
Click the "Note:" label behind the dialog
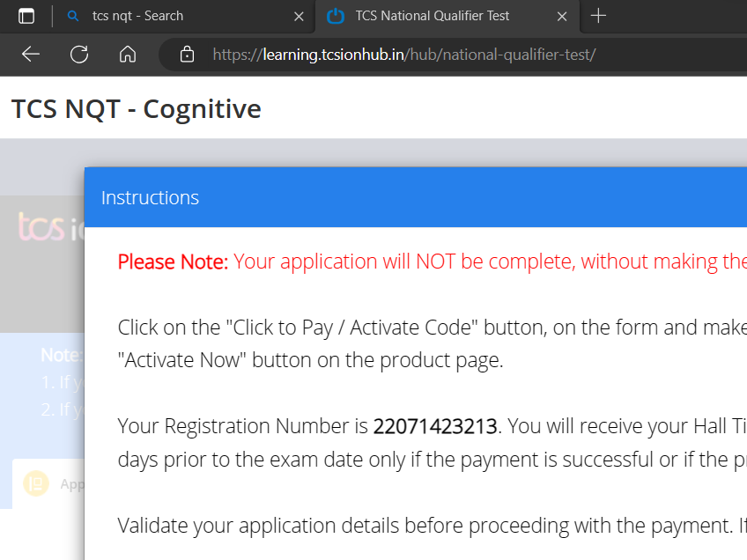pos(62,356)
